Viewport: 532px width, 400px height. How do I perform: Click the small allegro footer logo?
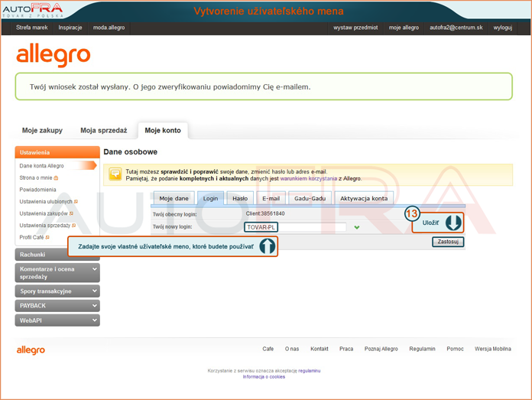point(31,350)
